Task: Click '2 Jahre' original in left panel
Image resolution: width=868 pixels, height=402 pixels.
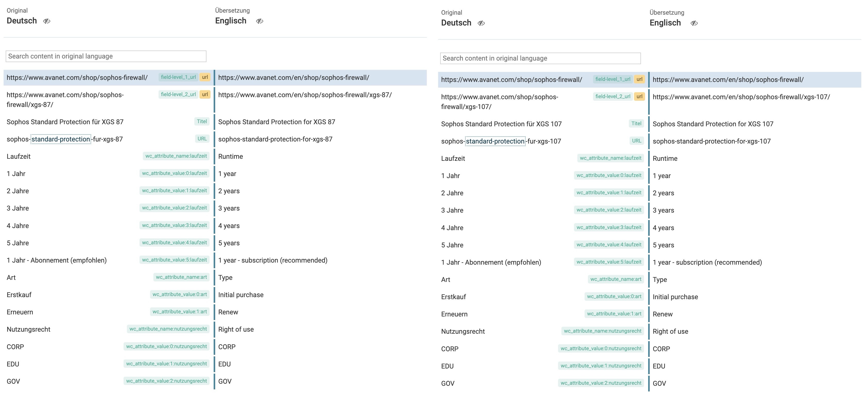Action: pyautogui.click(x=18, y=191)
